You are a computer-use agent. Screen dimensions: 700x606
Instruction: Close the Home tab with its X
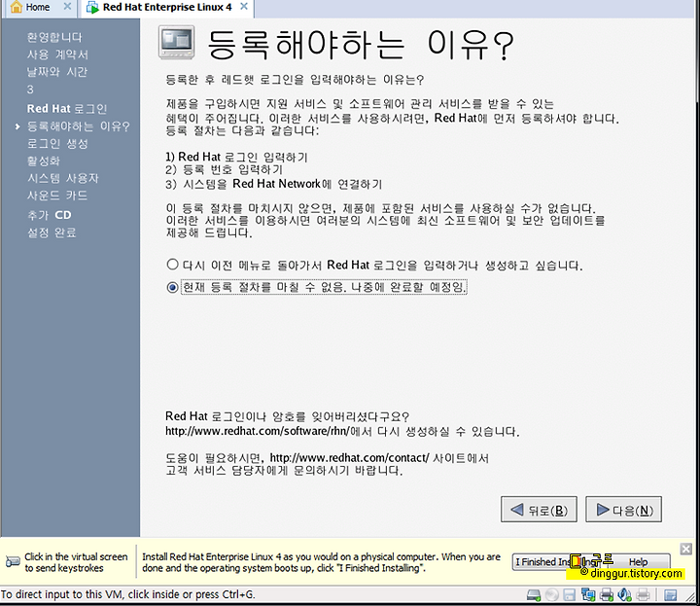(x=67, y=6)
